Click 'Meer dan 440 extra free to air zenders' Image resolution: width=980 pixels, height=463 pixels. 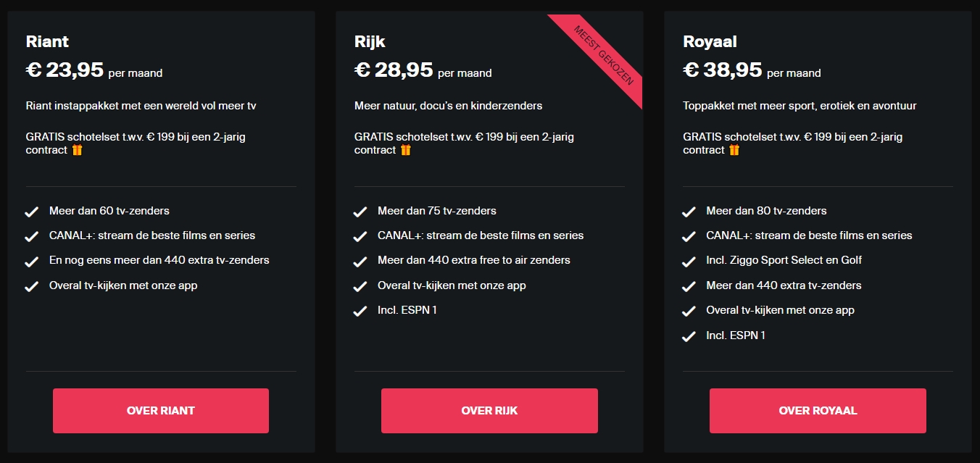click(x=474, y=260)
